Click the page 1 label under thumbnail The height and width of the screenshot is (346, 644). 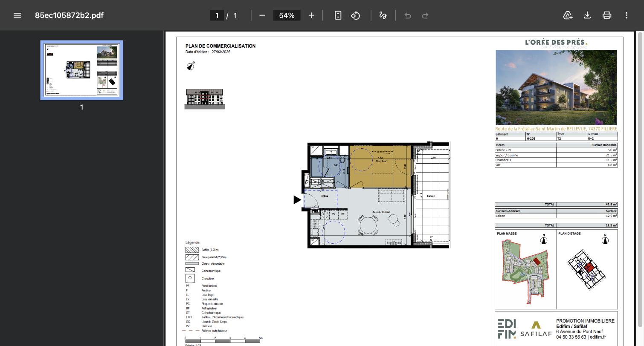(82, 107)
